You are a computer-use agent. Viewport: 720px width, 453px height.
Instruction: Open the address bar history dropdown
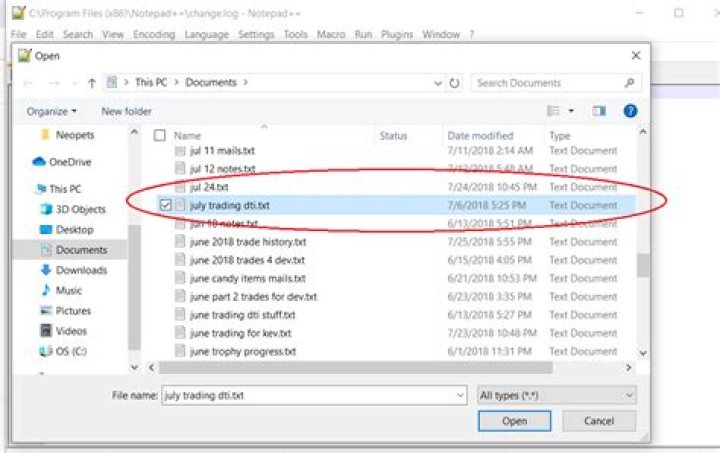438,83
